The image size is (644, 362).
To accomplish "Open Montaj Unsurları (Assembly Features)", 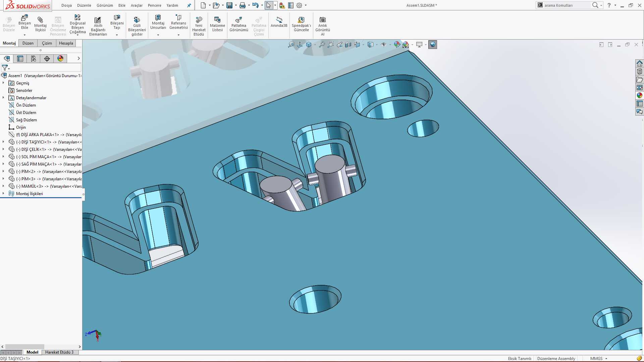I will [x=158, y=22].
